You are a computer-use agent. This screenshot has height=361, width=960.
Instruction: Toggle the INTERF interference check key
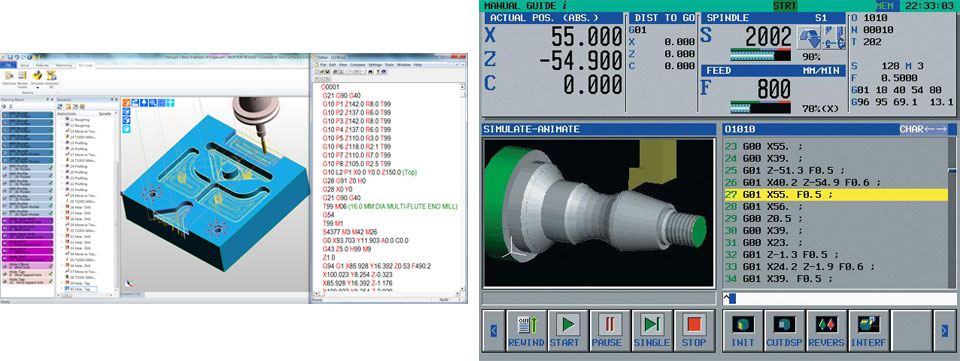tap(868, 330)
